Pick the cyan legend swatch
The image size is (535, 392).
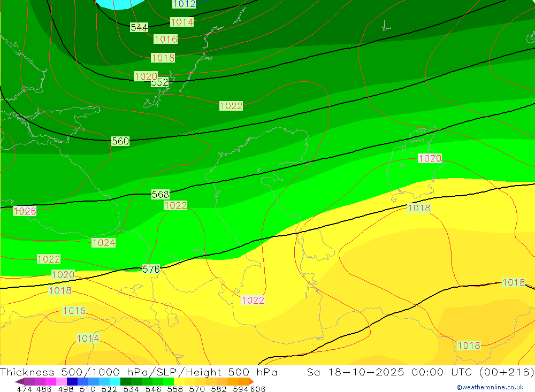pyautogui.click(x=115, y=381)
